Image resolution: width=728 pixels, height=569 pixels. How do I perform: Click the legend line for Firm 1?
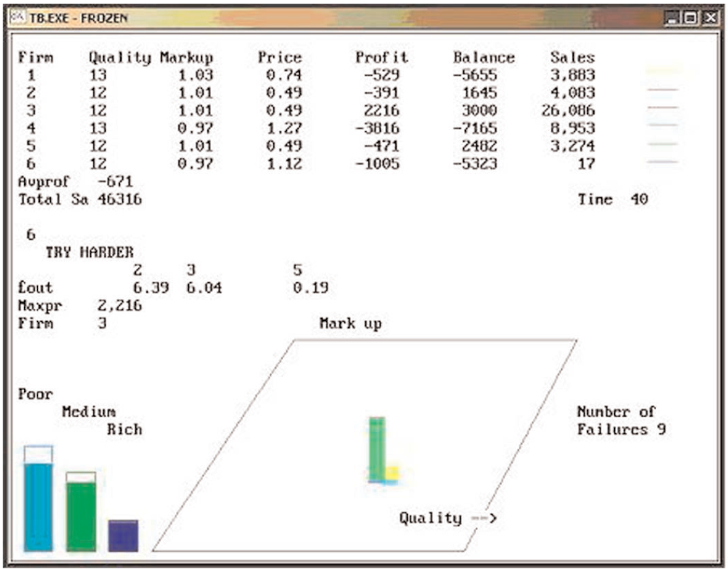coord(665,70)
